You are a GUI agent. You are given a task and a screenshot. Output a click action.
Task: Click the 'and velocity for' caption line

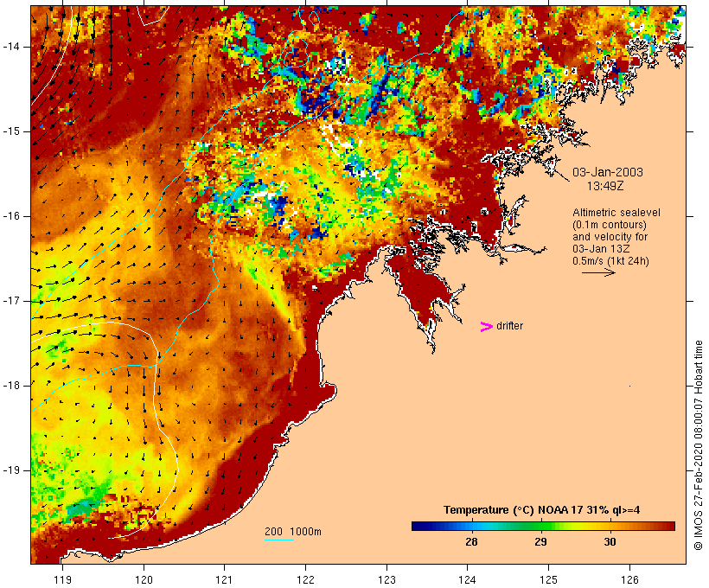tap(610, 237)
